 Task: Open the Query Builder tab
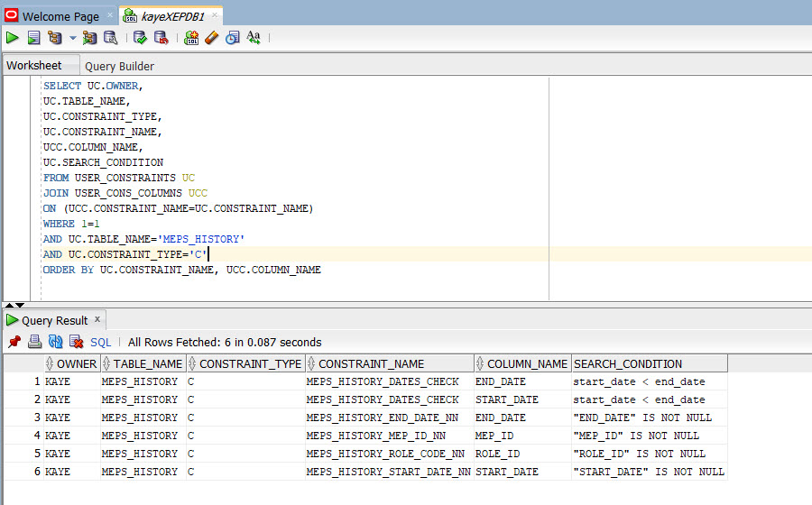pyautogui.click(x=119, y=66)
